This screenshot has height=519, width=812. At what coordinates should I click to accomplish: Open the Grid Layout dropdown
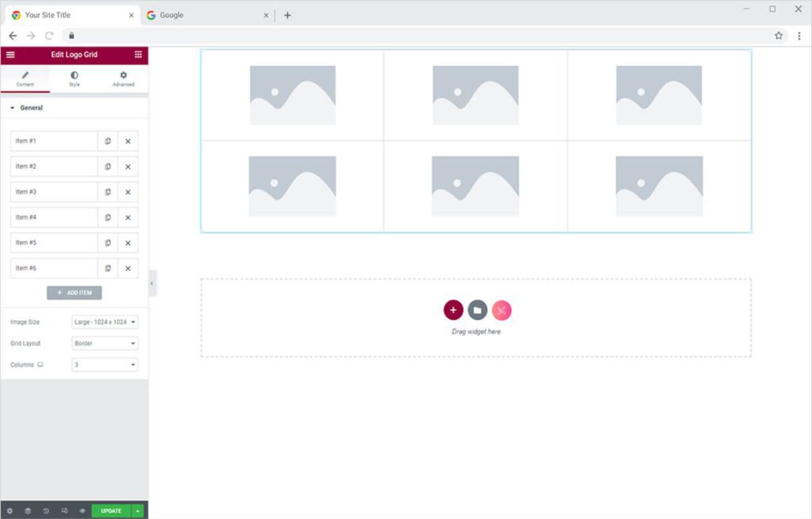[105, 343]
